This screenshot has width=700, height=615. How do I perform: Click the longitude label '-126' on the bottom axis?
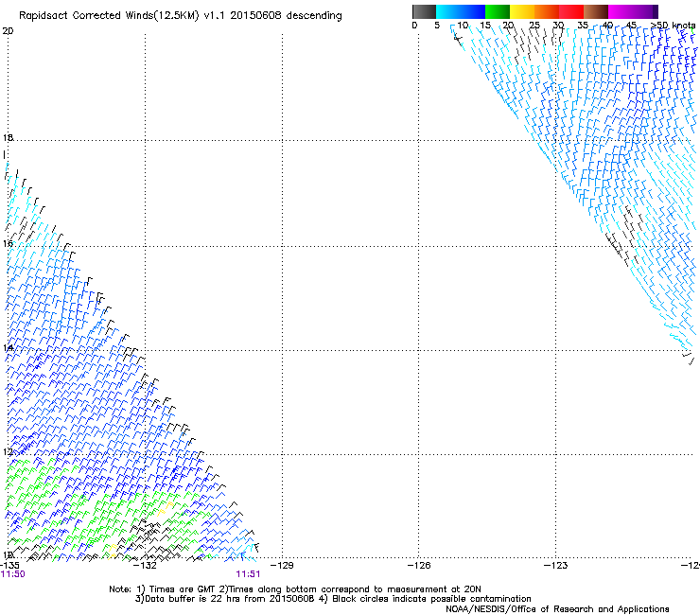click(419, 565)
